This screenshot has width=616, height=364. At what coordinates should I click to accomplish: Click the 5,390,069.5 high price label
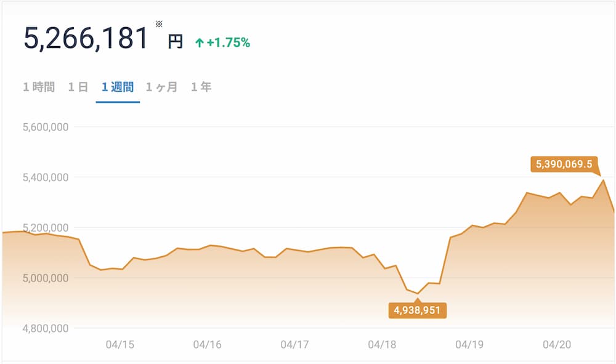tap(564, 164)
